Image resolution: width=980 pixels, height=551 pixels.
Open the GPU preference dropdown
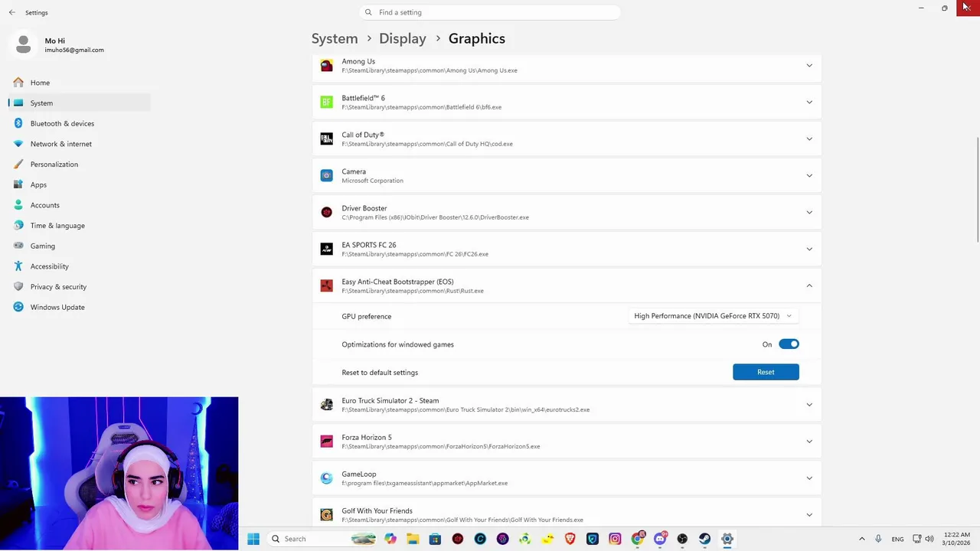[713, 316]
